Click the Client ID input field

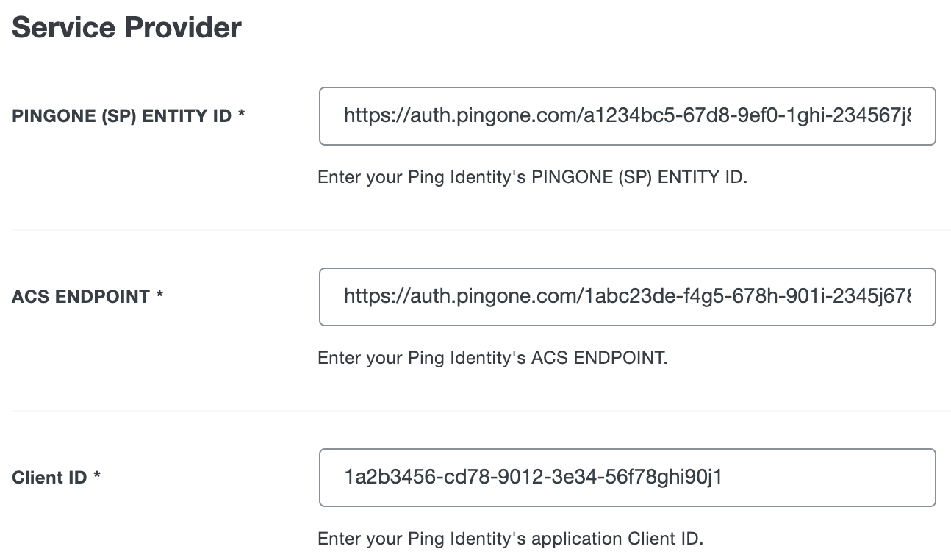(627, 477)
